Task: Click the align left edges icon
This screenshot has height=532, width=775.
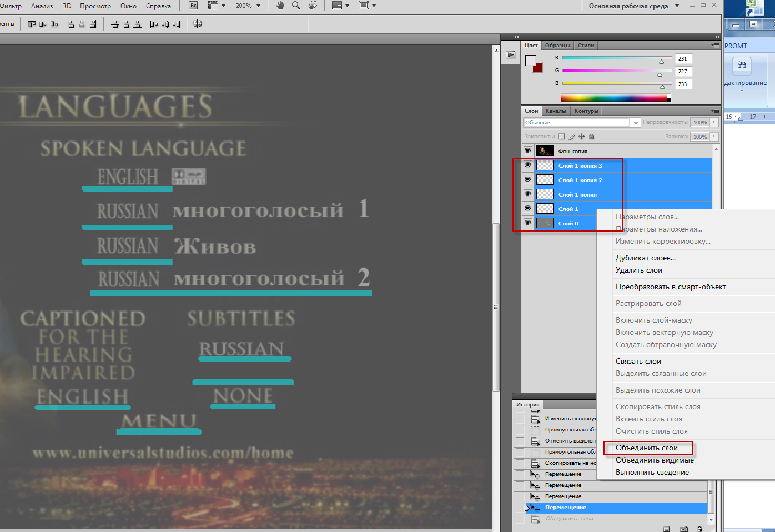Action: (x=71, y=24)
